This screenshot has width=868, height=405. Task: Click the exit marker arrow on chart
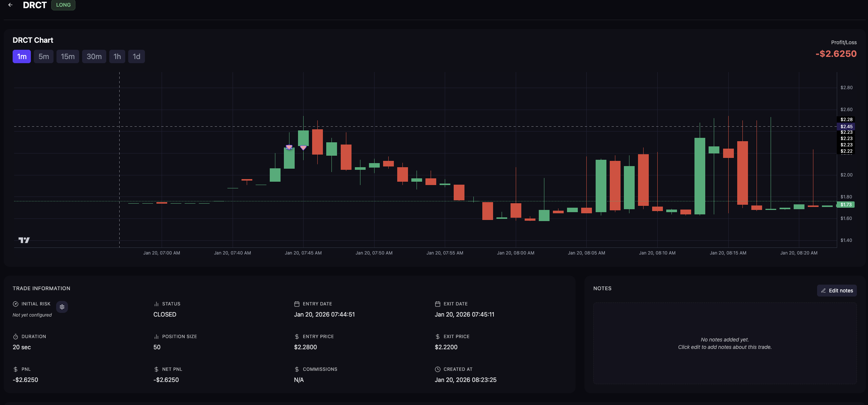point(303,148)
